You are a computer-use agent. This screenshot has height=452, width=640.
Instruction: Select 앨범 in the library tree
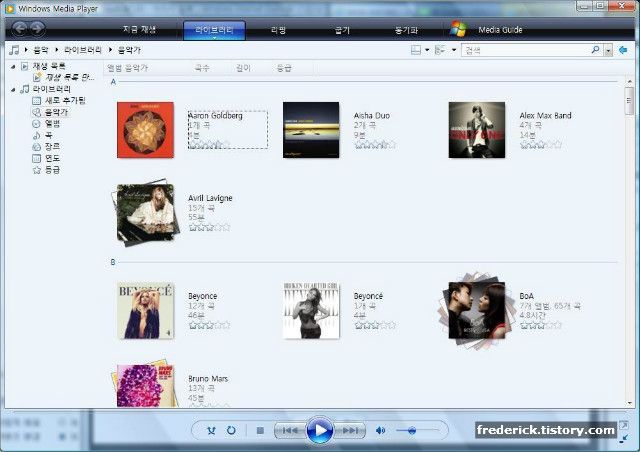point(52,123)
